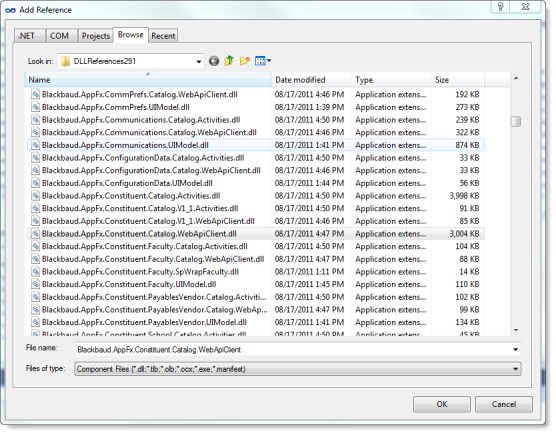Click icon of Constituent.PayablesVendor.UIModel.dll file
Image resolution: width=556 pixels, height=435 pixels.
coord(35,322)
